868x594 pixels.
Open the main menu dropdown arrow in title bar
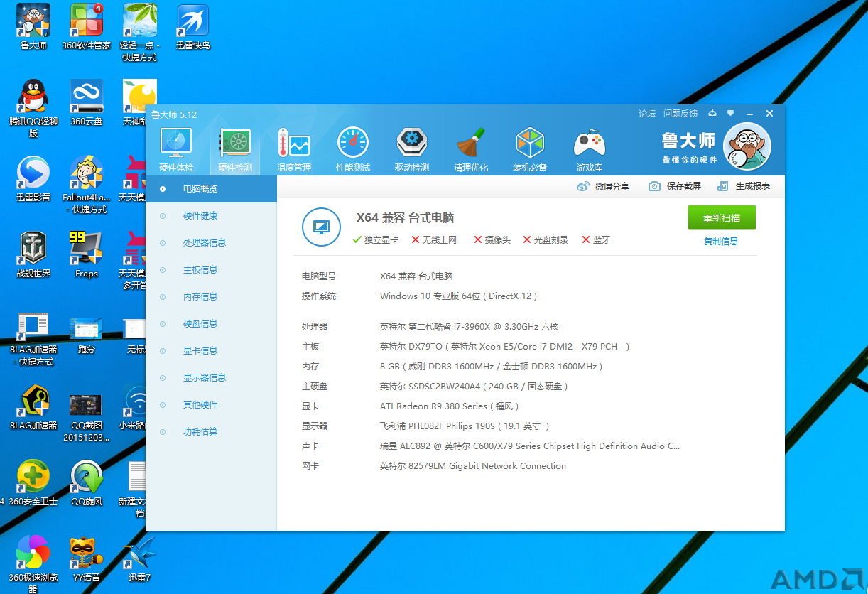730,114
